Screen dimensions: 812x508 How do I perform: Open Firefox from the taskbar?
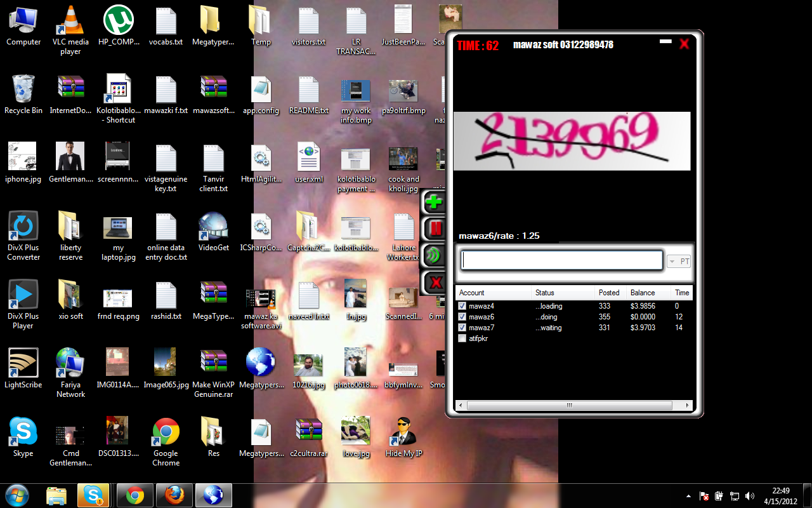[x=174, y=495]
